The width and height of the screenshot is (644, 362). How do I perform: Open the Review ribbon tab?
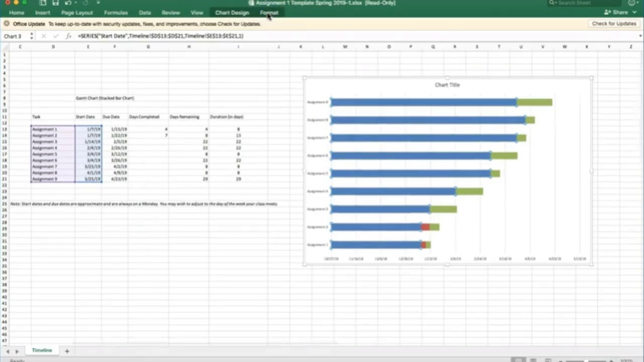tap(171, 13)
